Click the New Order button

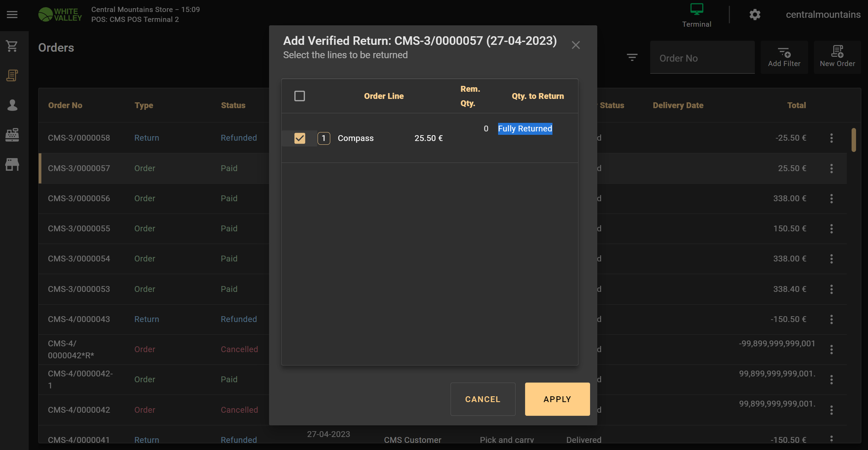pos(837,57)
